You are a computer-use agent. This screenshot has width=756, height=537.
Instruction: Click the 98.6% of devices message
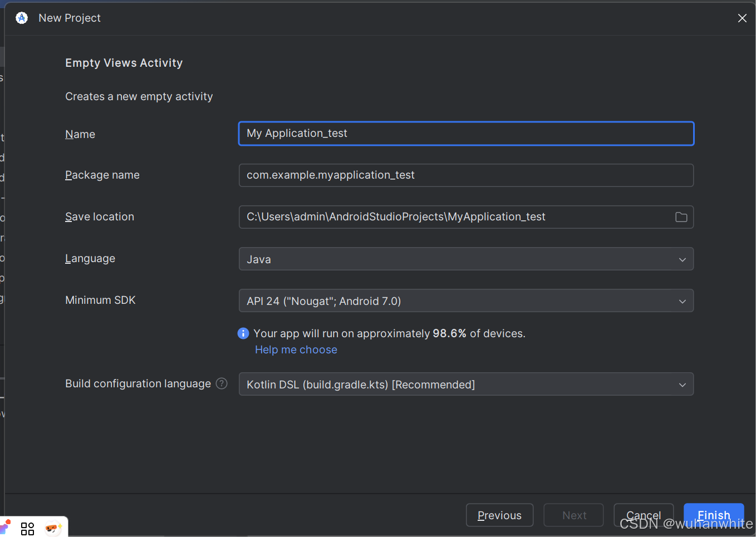[389, 333]
